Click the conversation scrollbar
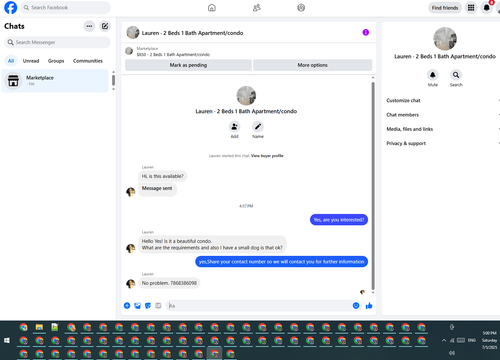 pyautogui.click(x=373, y=186)
